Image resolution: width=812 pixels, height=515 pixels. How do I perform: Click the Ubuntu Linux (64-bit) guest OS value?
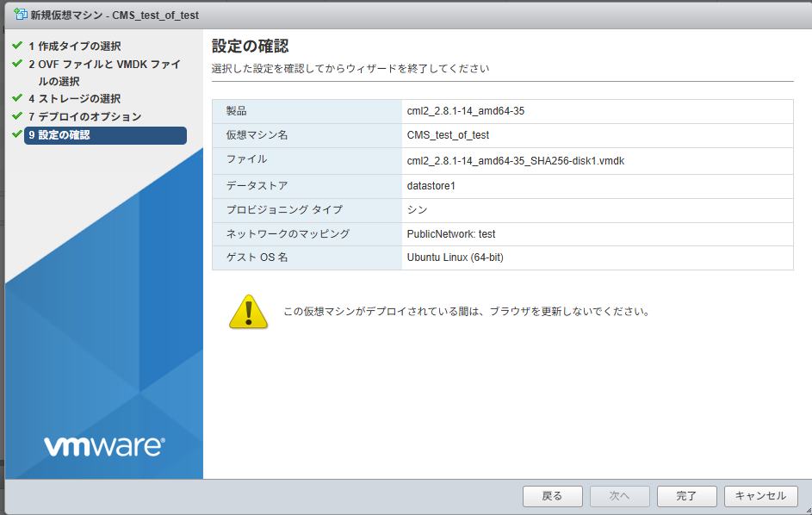point(456,257)
